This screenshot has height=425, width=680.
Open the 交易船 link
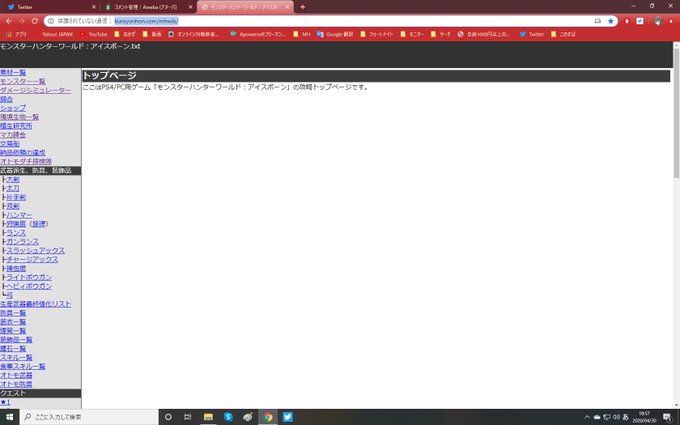coord(10,144)
